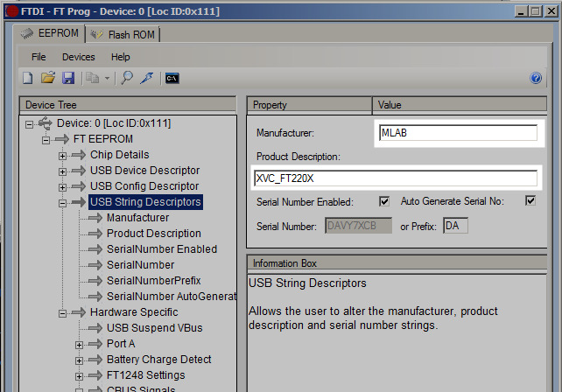
Task: Select Battery Charge Detect tree item
Action: (x=158, y=360)
